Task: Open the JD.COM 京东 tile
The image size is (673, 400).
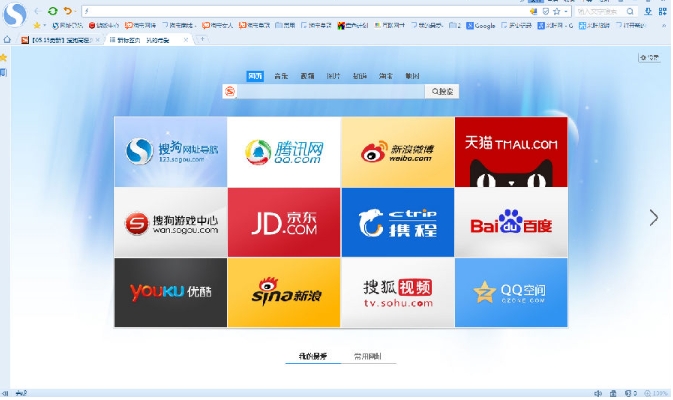Action: (x=284, y=222)
